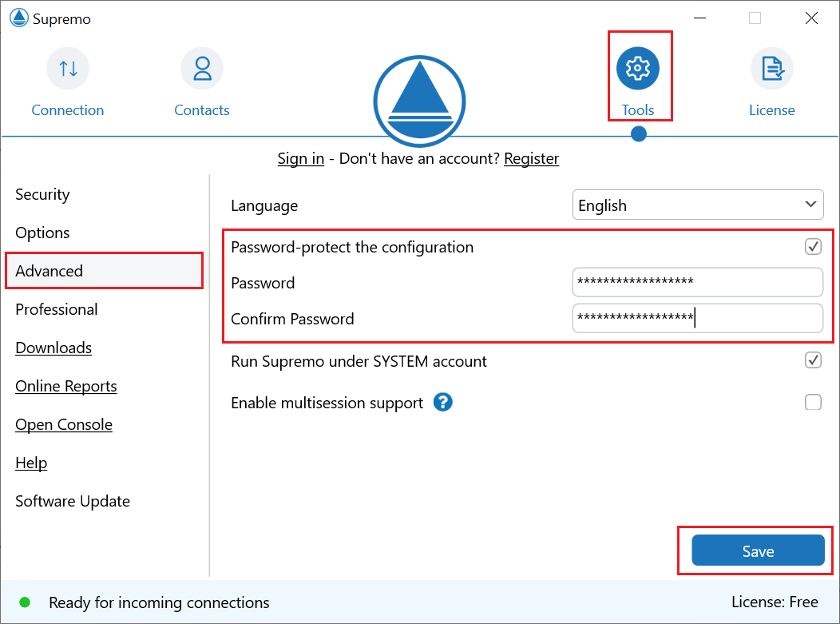
Task: Expand the Language selector chevron
Action: [x=810, y=205]
